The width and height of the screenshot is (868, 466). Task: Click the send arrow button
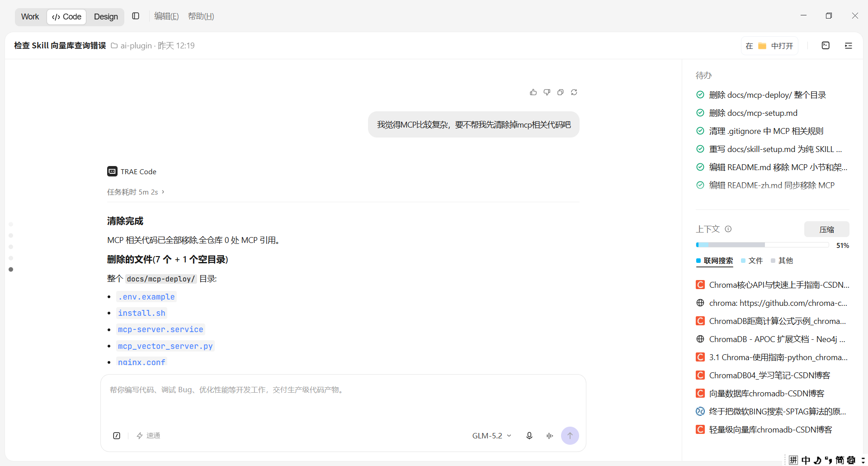coord(570,436)
